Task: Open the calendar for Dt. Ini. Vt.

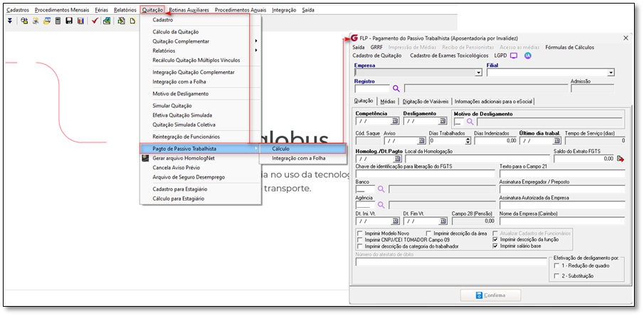Action: pyautogui.click(x=395, y=221)
